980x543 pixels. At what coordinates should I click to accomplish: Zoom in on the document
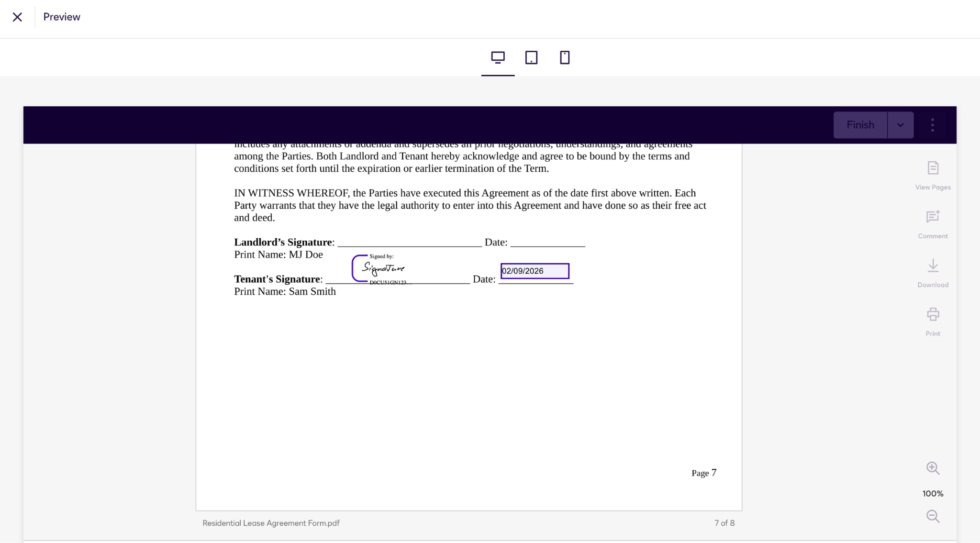click(x=933, y=468)
